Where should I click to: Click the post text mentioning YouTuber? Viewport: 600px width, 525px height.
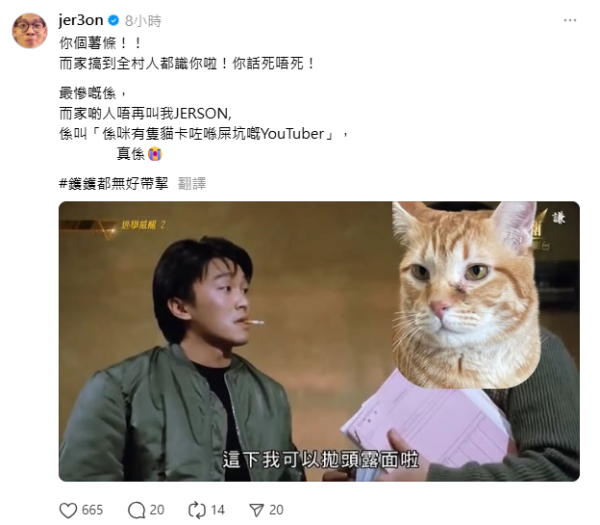tap(204, 134)
